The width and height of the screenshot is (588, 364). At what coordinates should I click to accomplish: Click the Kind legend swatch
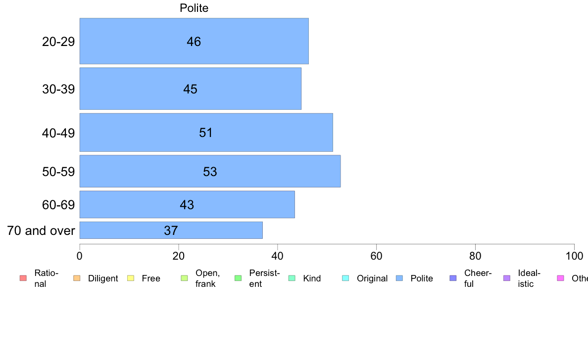point(292,278)
